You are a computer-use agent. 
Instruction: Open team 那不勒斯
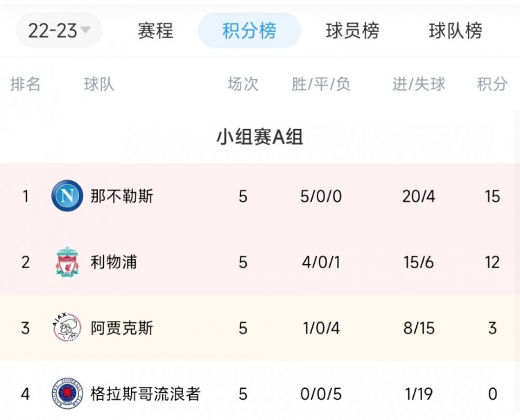click(122, 196)
